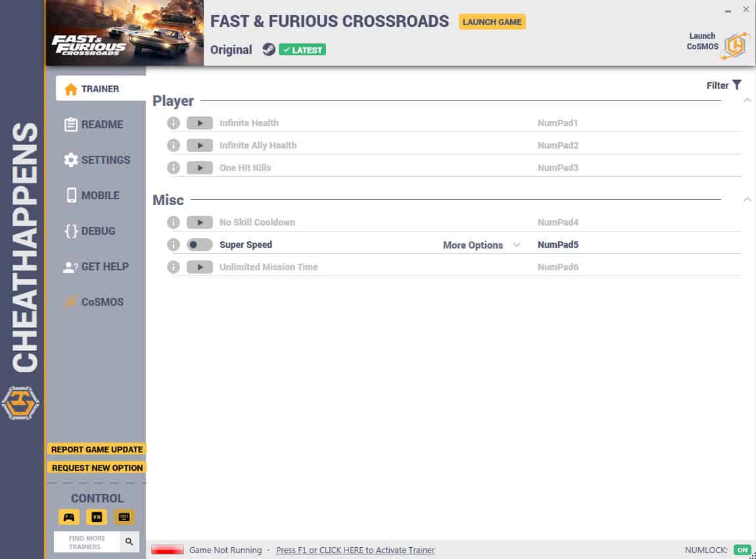The image size is (756, 559).
Task: Click the activate trainer link
Action: point(356,550)
